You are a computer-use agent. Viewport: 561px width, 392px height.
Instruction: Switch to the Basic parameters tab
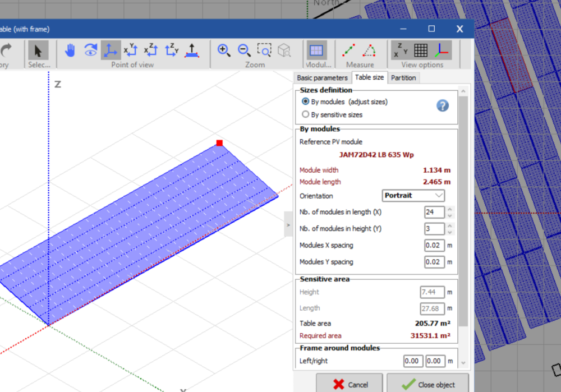coord(322,78)
